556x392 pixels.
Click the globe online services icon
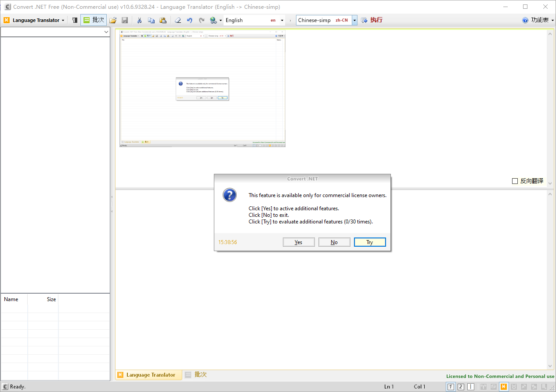pos(213,20)
